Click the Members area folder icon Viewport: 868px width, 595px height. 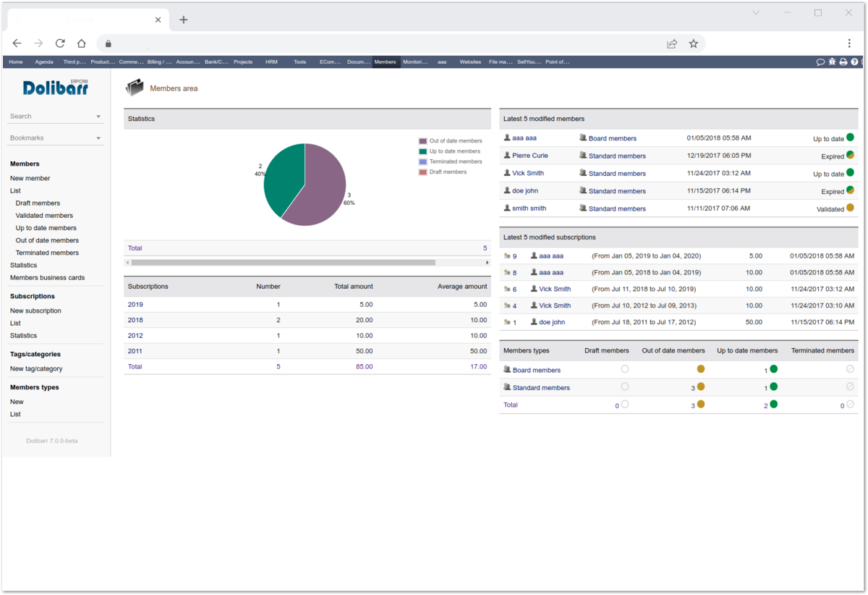click(x=135, y=88)
